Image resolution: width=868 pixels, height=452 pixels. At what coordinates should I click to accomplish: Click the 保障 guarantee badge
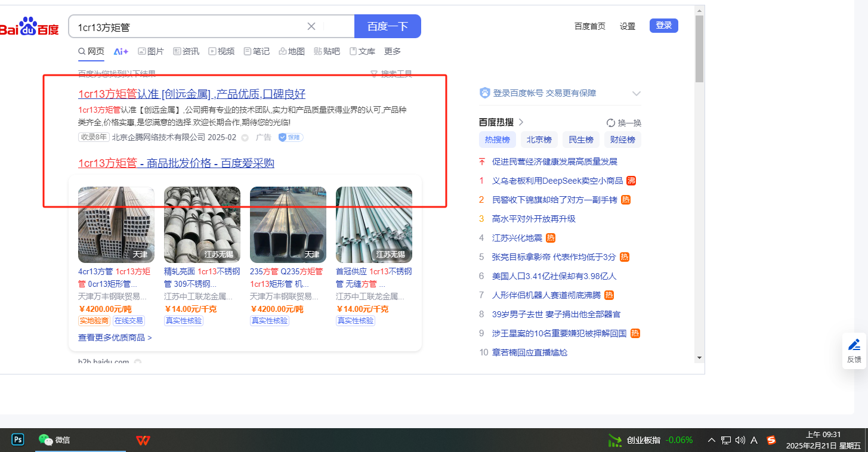pos(291,137)
